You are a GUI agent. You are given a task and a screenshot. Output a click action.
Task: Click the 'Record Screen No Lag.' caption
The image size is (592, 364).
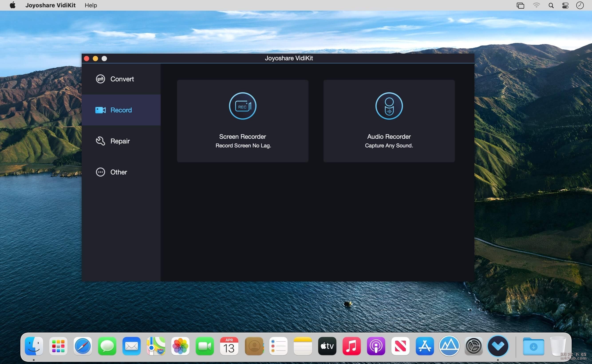(x=243, y=145)
